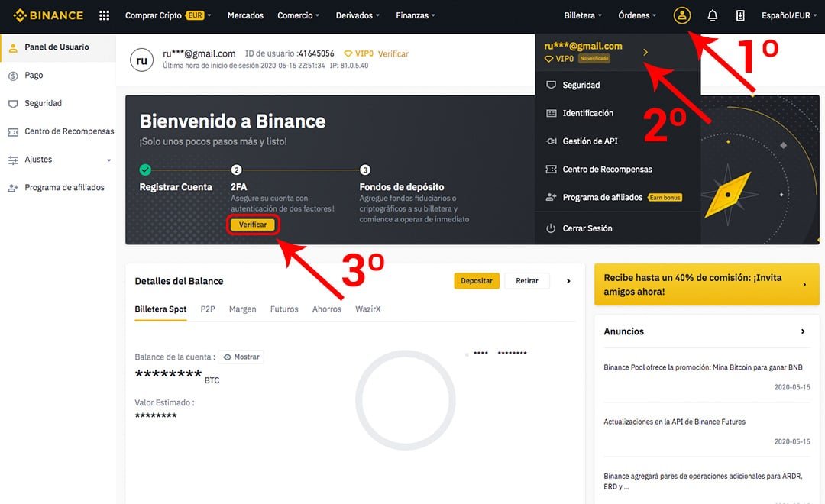Click the step 3 circle for Fondos de depósito
Image resolution: width=825 pixels, height=504 pixels.
(364, 170)
